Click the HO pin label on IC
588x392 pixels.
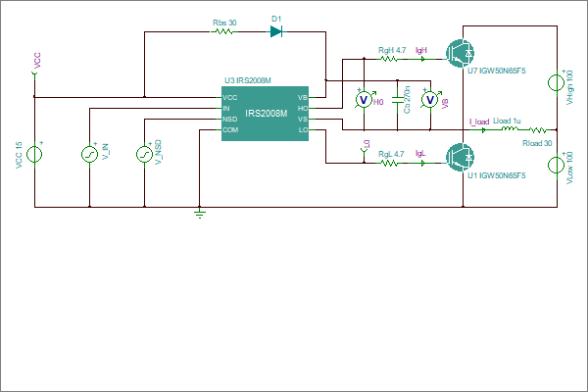(x=302, y=109)
